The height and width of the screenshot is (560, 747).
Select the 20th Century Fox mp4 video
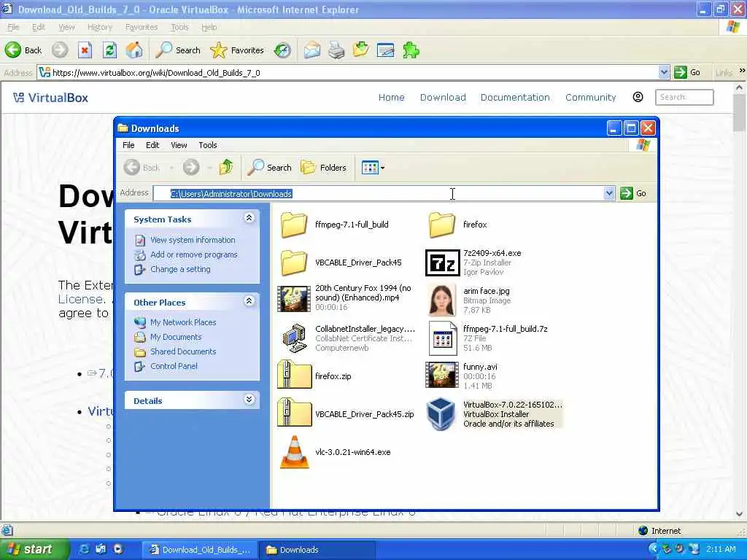pos(344,297)
